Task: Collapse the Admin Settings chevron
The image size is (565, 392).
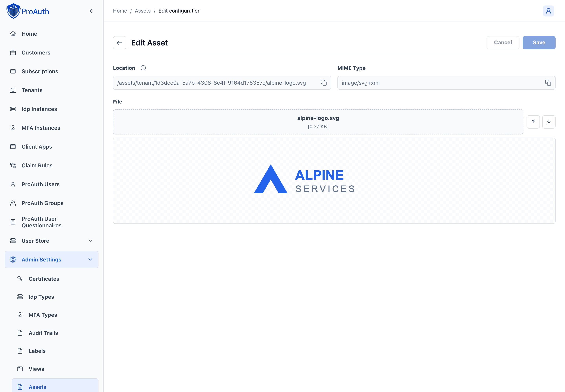Action: click(x=90, y=260)
